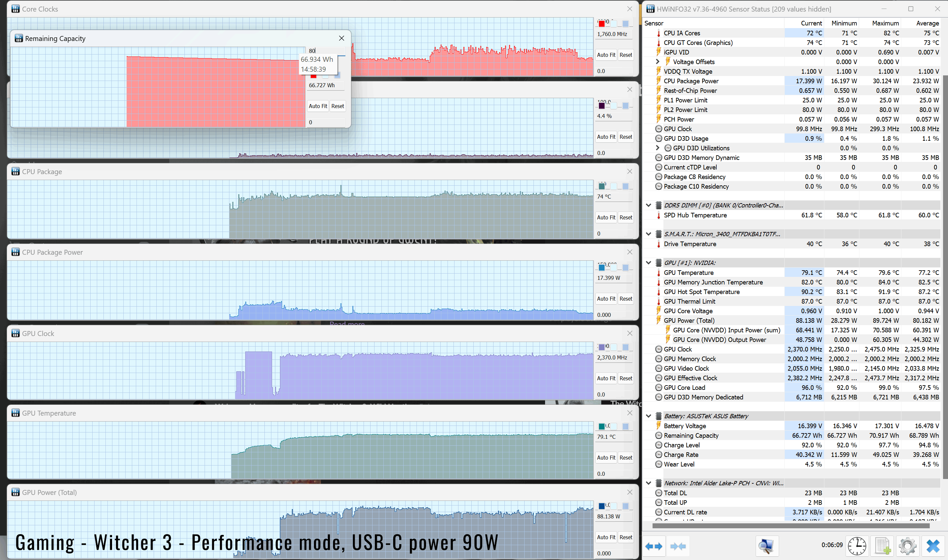Click the circle icon beside GPU D3D Usage
948x560 pixels.
click(658, 138)
